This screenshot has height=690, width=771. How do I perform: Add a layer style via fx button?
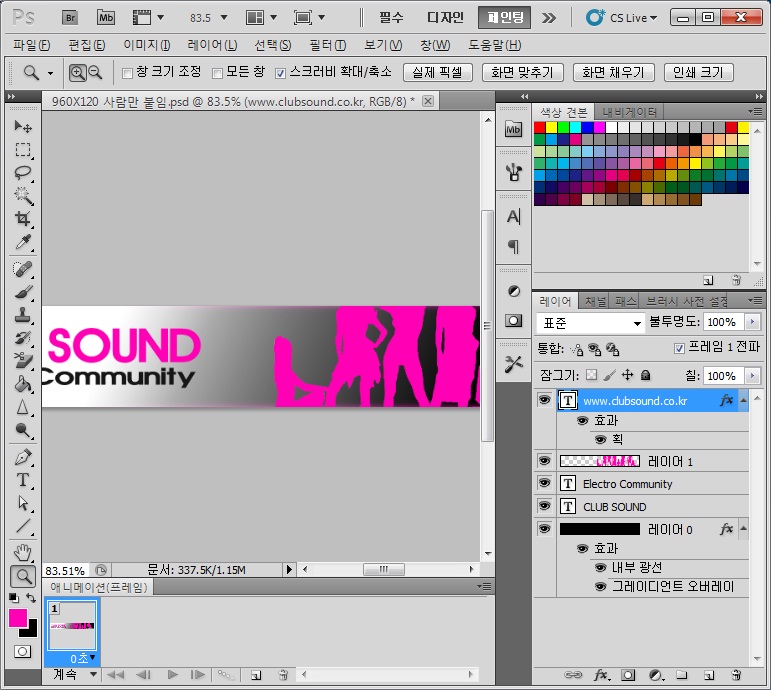pos(601,675)
